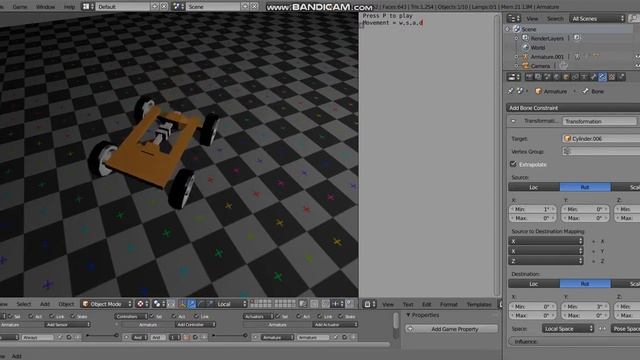Open the Bone properties tab

[593, 77]
